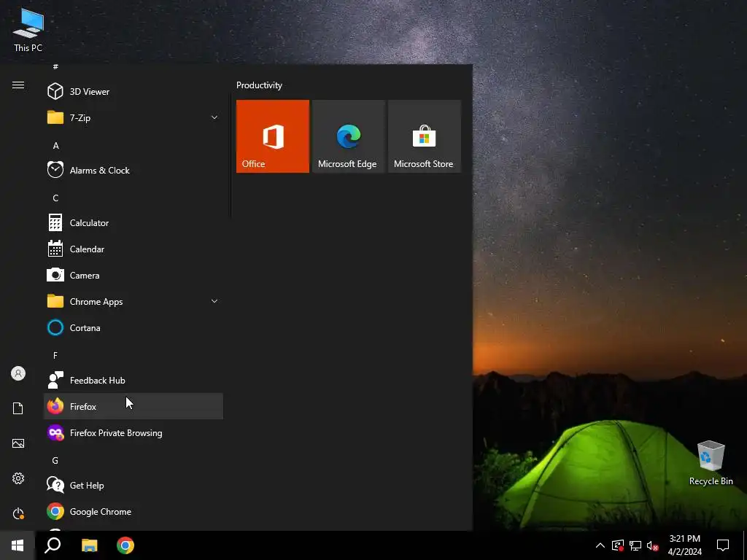The width and height of the screenshot is (747, 560).
Task: Open the security alert tray icon
Action: pyautogui.click(x=618, y=545)
